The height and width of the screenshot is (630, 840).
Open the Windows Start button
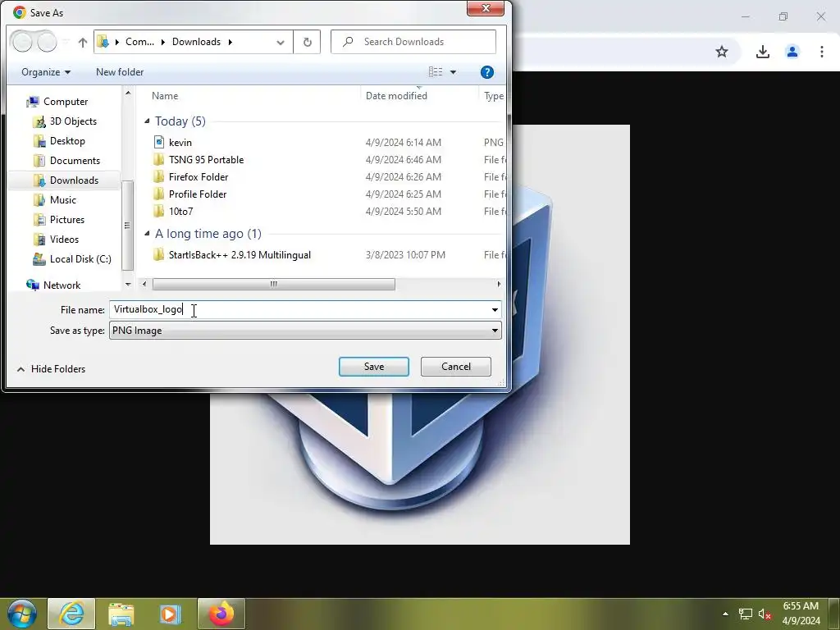22,614
